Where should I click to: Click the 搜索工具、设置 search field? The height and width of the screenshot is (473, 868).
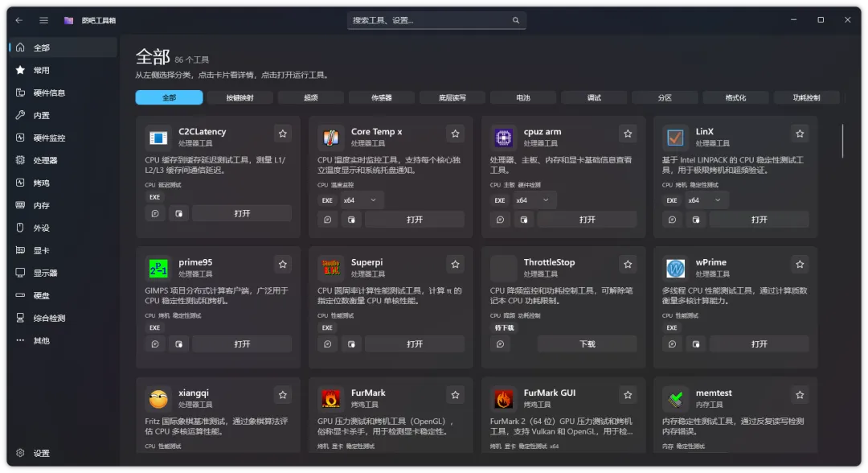[436, 20]
